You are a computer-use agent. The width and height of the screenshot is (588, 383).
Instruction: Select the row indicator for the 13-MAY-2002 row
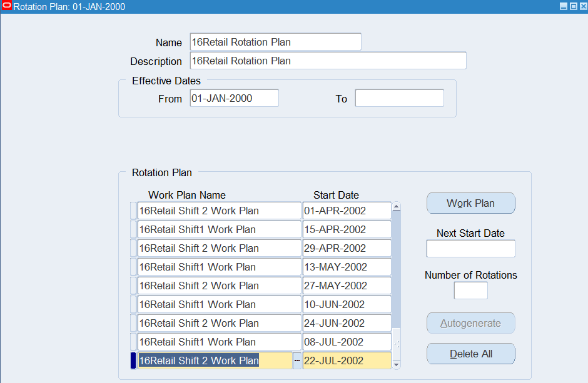133,267
